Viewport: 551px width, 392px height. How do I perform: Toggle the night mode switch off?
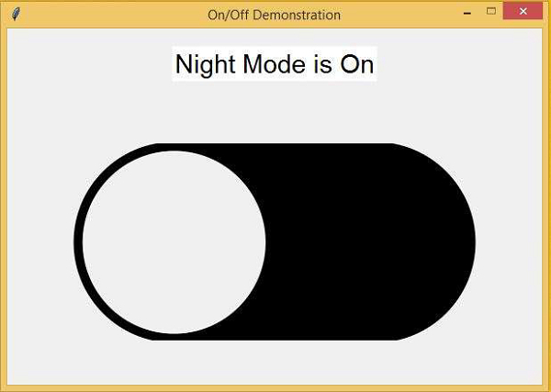pos(275,241)
